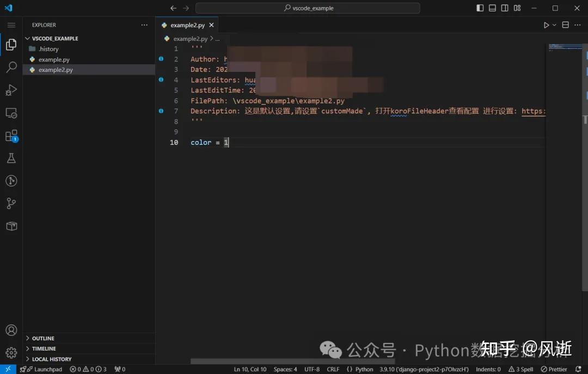Expand the TIMELINE section
Image resolution: width=588 pixels, height=374 pixels.
pos(44,348)
